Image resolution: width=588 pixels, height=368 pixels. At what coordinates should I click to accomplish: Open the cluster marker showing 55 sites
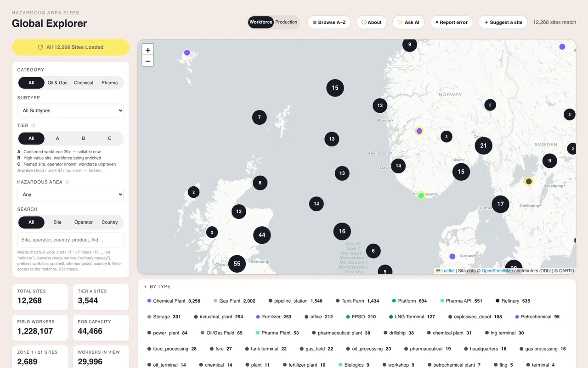[x=237, y=264]
